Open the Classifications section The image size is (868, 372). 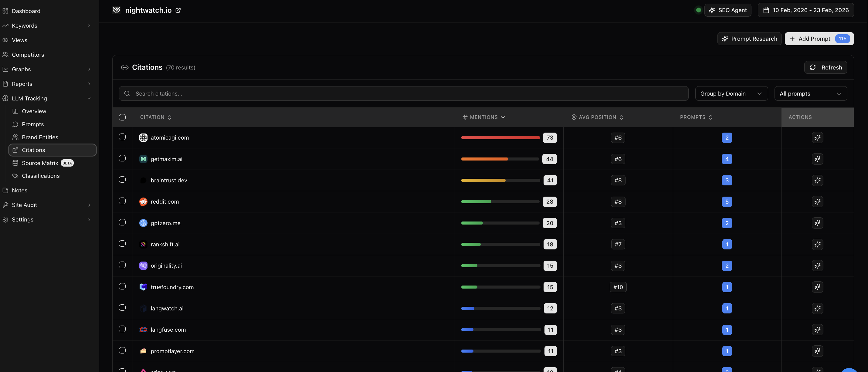pos(40,176)
